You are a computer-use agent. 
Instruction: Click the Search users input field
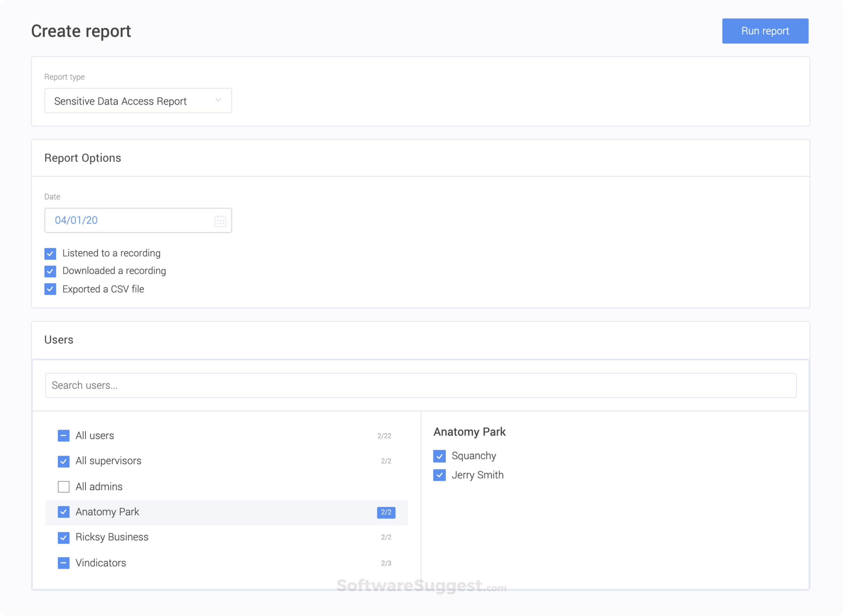pyautogui.click(x=421, y=385)
